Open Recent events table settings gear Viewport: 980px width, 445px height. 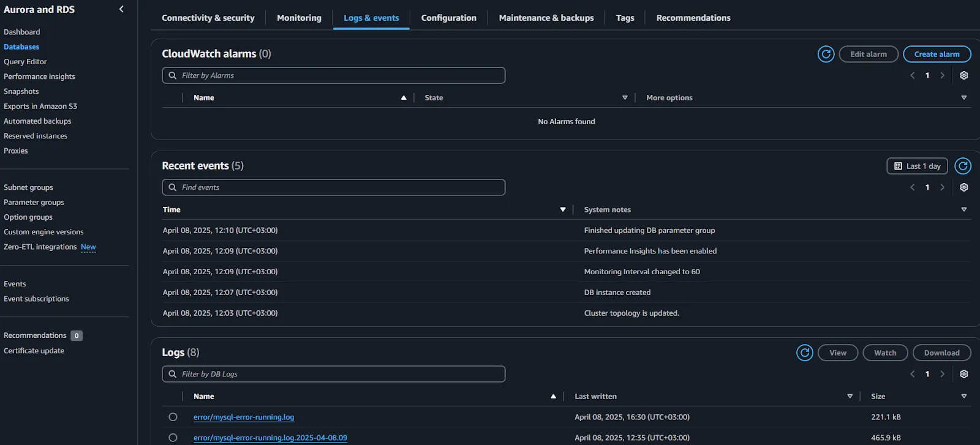coord(963,187)
